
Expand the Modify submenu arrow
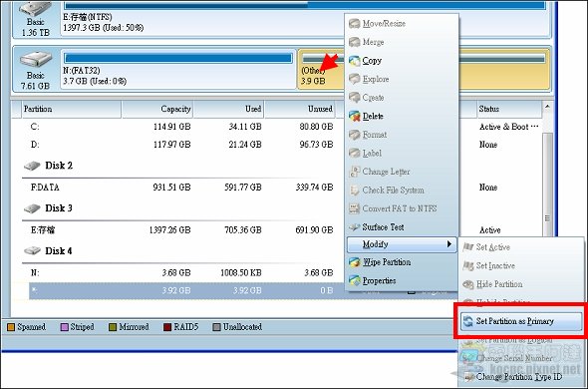(x=449, y=244)
